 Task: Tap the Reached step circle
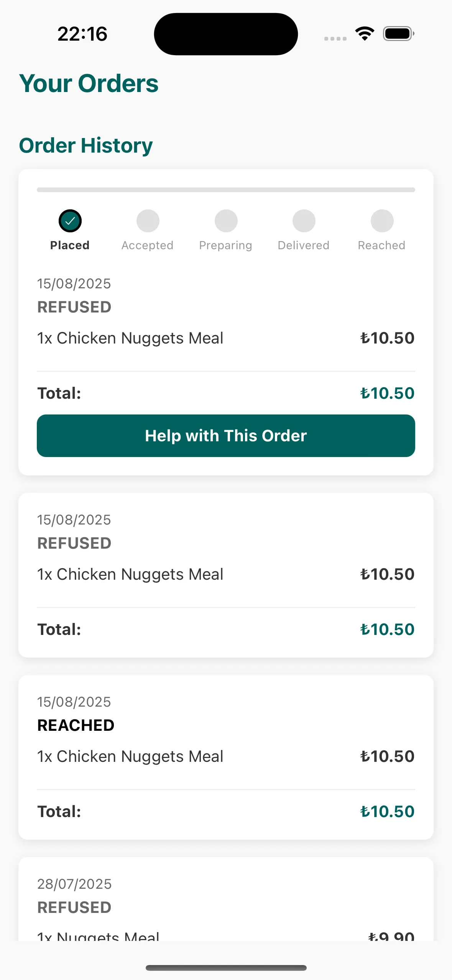click(382, 221)
